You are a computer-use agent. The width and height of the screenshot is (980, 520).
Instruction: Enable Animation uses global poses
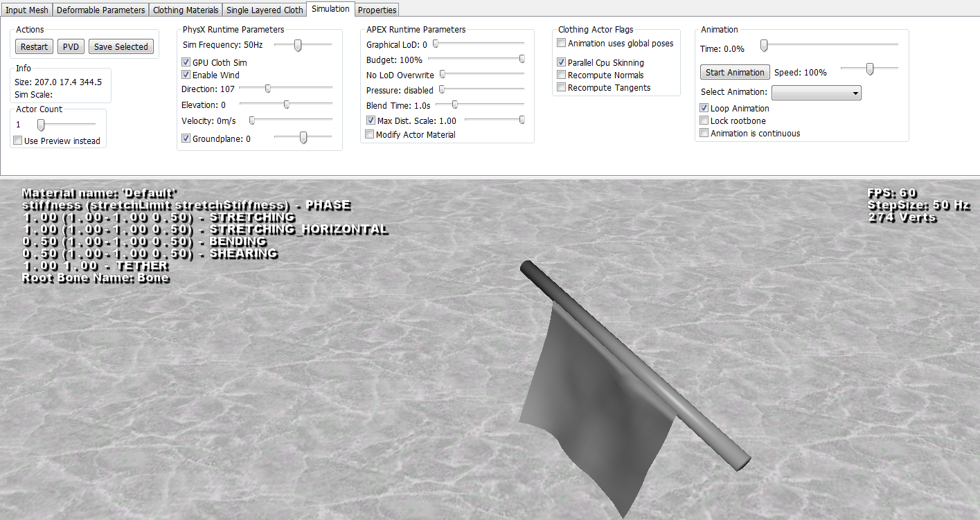click(561, 43)
